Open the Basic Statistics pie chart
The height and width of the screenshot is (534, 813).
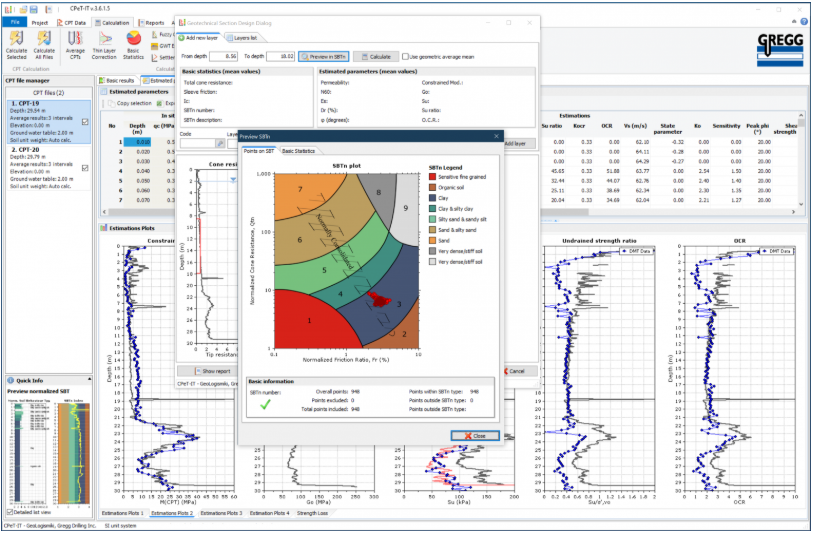[133, 38]
